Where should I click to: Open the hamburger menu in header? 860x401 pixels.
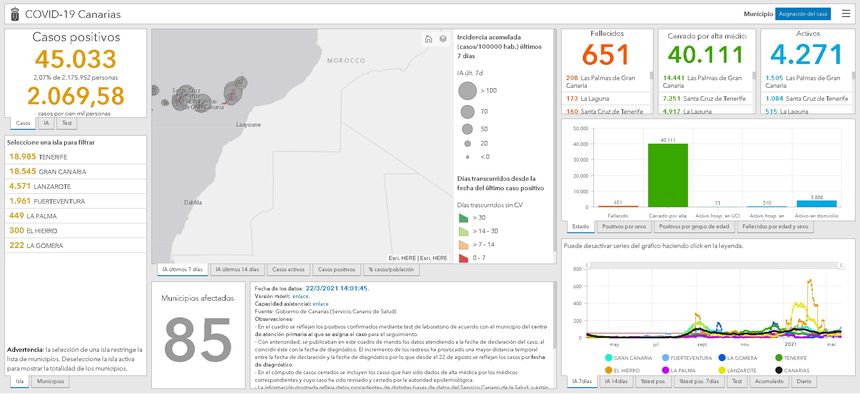846,14
